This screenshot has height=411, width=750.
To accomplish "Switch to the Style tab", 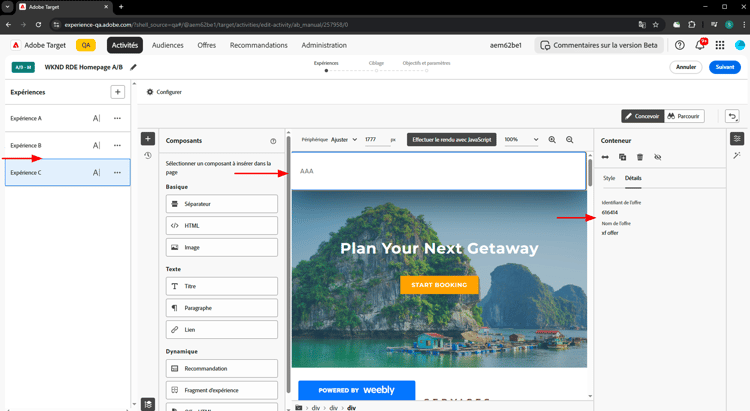I will (x=609, y=178).
